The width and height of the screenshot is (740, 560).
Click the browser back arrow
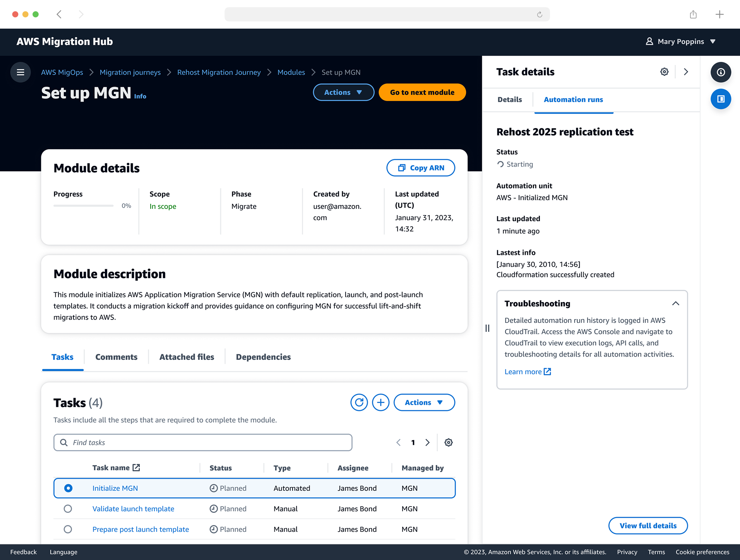[59, 14]
